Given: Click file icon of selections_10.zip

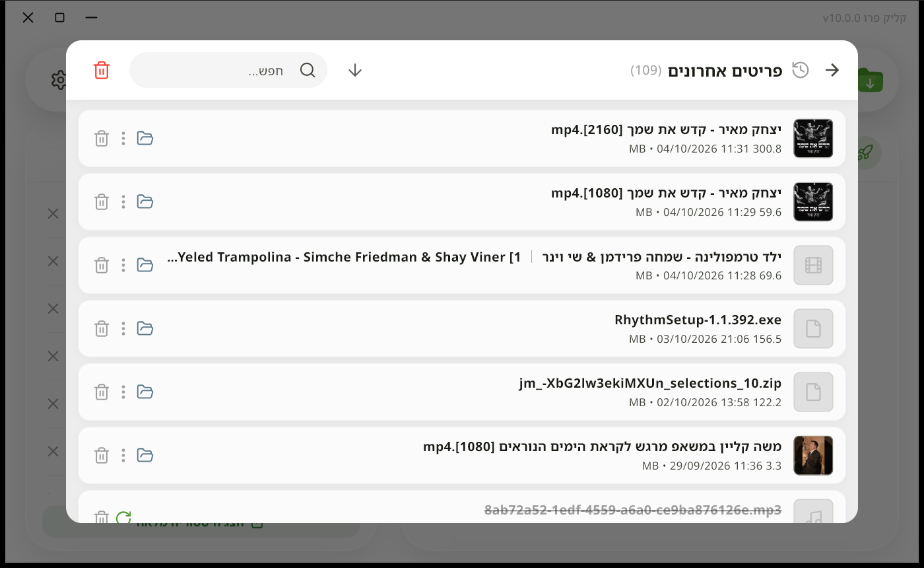Looking at the screenshot, I should (813, 392).
